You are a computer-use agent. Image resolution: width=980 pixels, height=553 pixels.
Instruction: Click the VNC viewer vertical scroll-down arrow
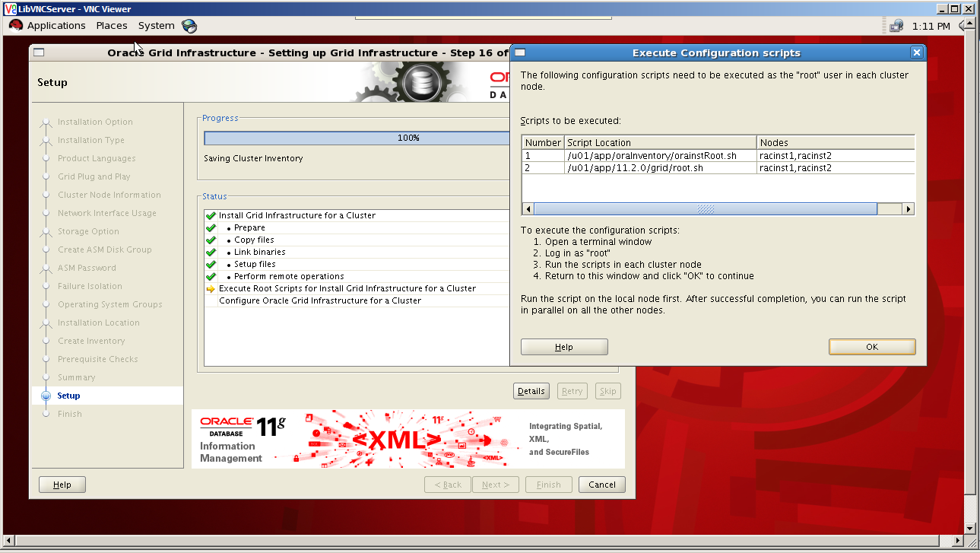point(969,528)
